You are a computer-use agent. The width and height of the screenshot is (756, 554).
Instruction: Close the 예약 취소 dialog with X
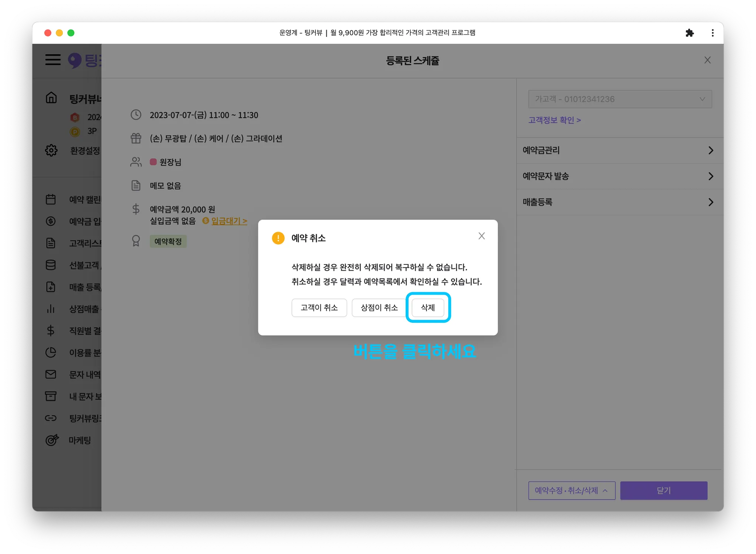[x=481, y=236]
